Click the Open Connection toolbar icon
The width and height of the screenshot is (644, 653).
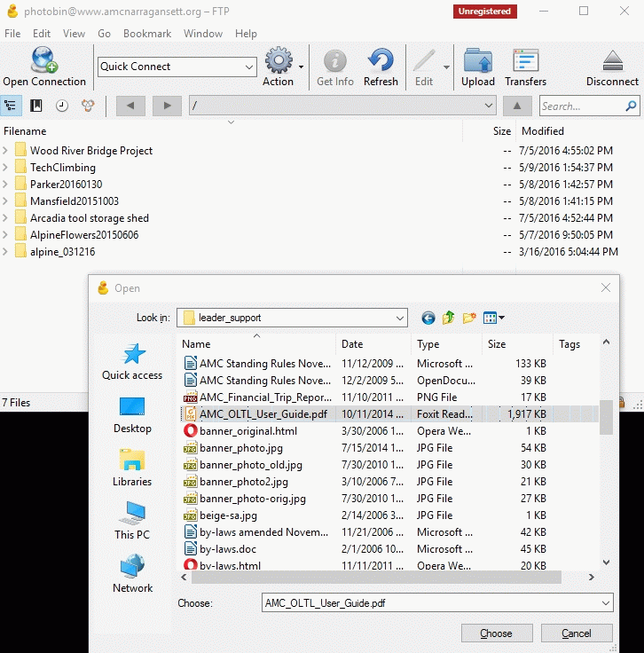click(x=43, y=67)
